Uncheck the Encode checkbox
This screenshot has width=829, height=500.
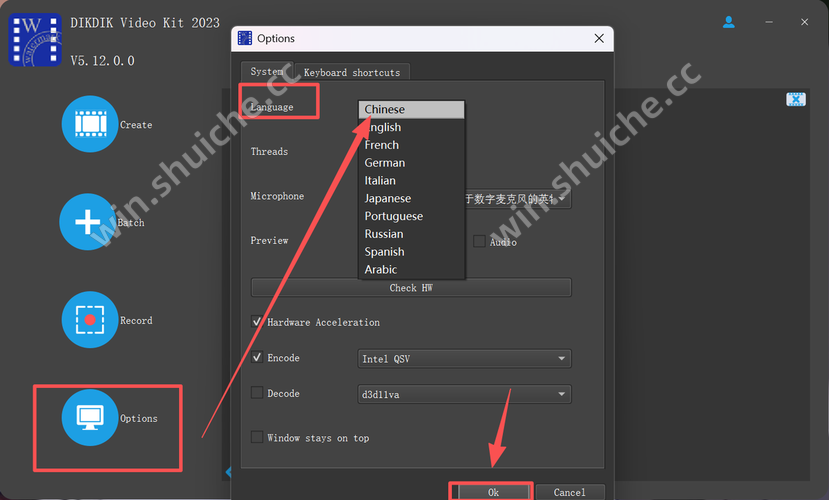[x=257, y=357]
